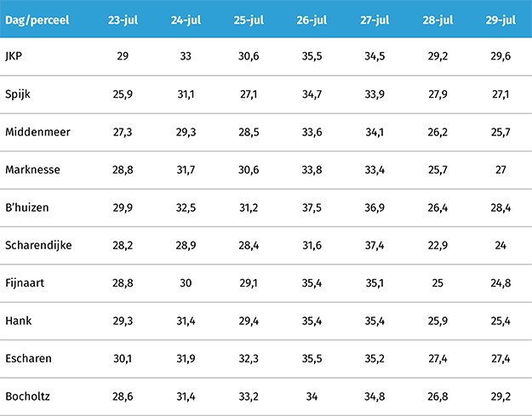532x416 pixels.
Task: Click Escharen's 23-jul value 30,1
Action: (124, 358)
